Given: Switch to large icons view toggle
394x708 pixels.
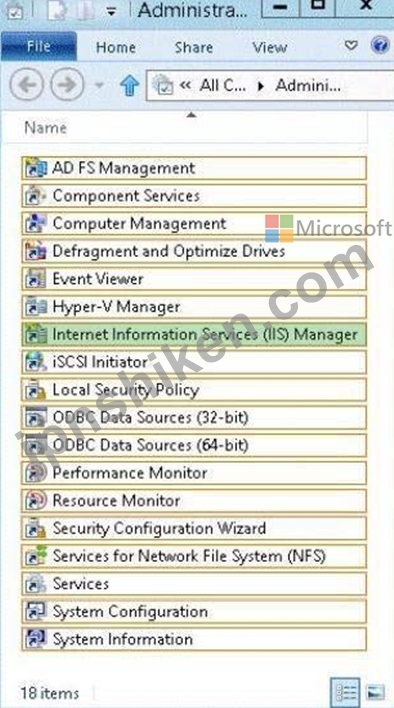Looking at the screenshot, I should pyautogui.click(x=375, y=692).
